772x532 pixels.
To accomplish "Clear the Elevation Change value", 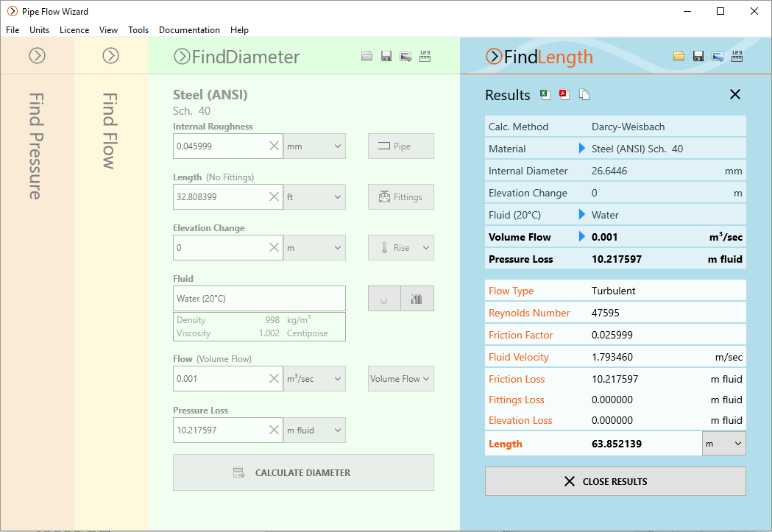I will pyautogui.click(x=275, y=247).
